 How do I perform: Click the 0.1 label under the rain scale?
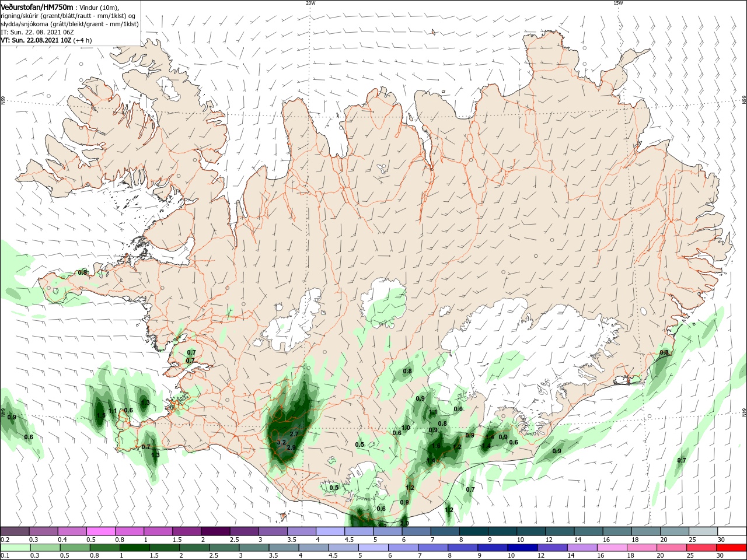4,556
